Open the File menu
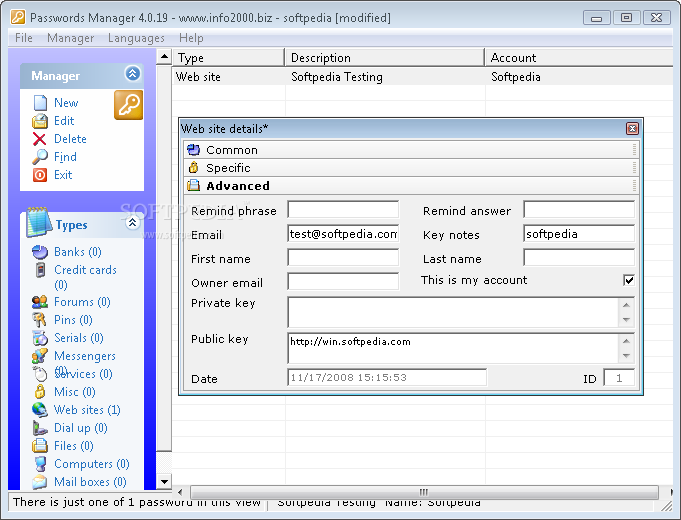 [x=24, y=38]
